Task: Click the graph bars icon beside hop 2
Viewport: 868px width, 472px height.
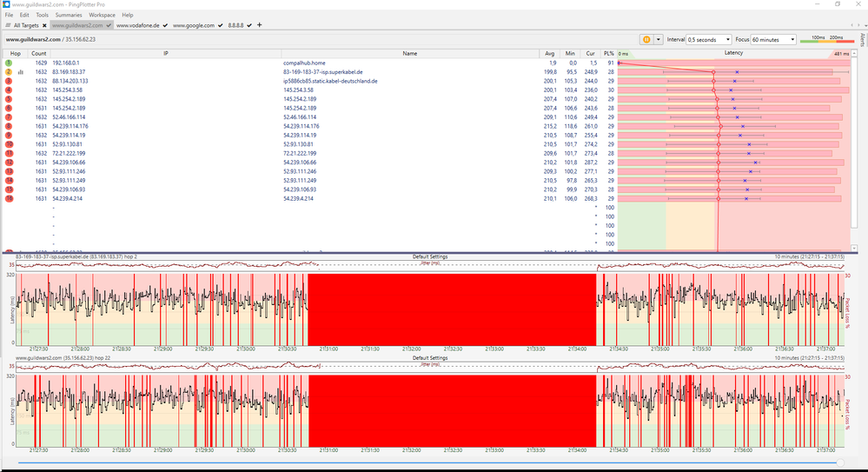Action: [x=21, y=72]
